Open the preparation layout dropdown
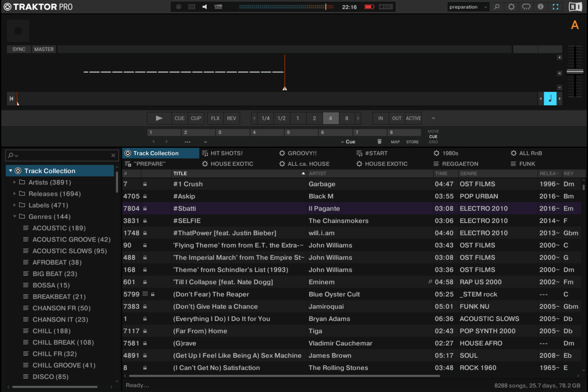This screenshot has height=392, width=588. coord(468,7)
